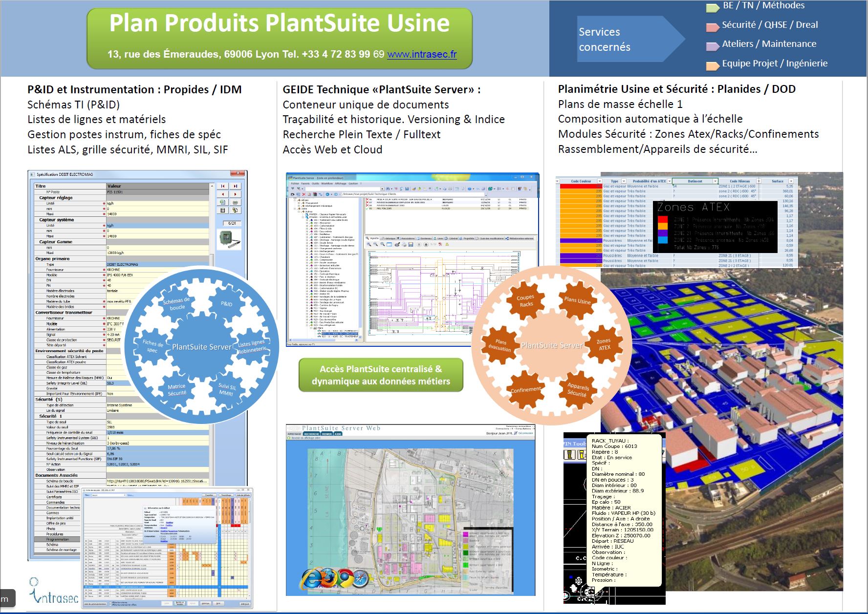Open the Affichage menu in PlantSuite Server
The height and width of the screenshot is (614, 868).
tap(341, 184)
